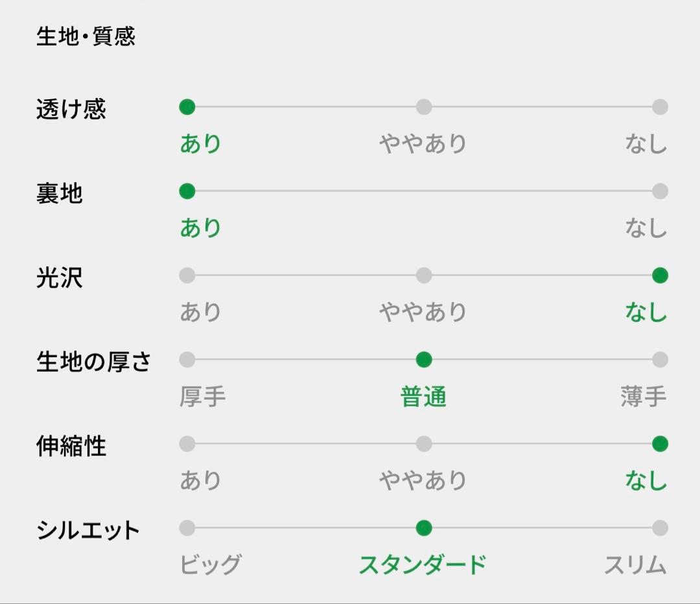Select the green あり dot for 透け感

(x=187, y=107)
